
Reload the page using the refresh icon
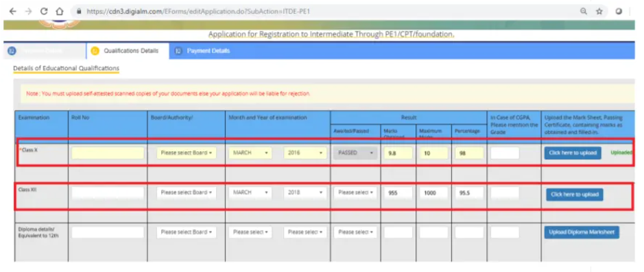point(44,12)
